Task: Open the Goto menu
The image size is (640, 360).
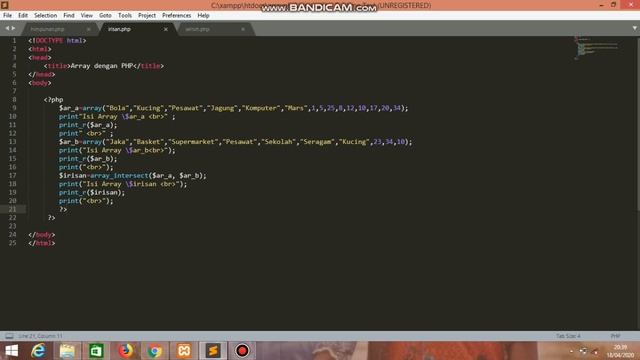Action: pos(105,16)
